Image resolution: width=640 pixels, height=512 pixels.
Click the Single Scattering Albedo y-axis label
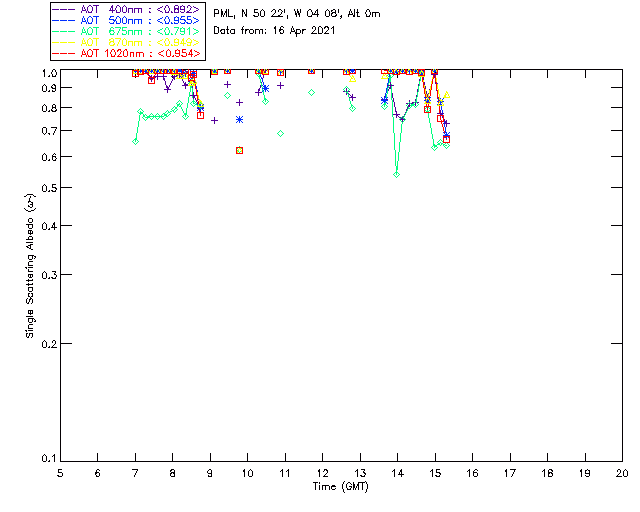click(x=31, y=266)
